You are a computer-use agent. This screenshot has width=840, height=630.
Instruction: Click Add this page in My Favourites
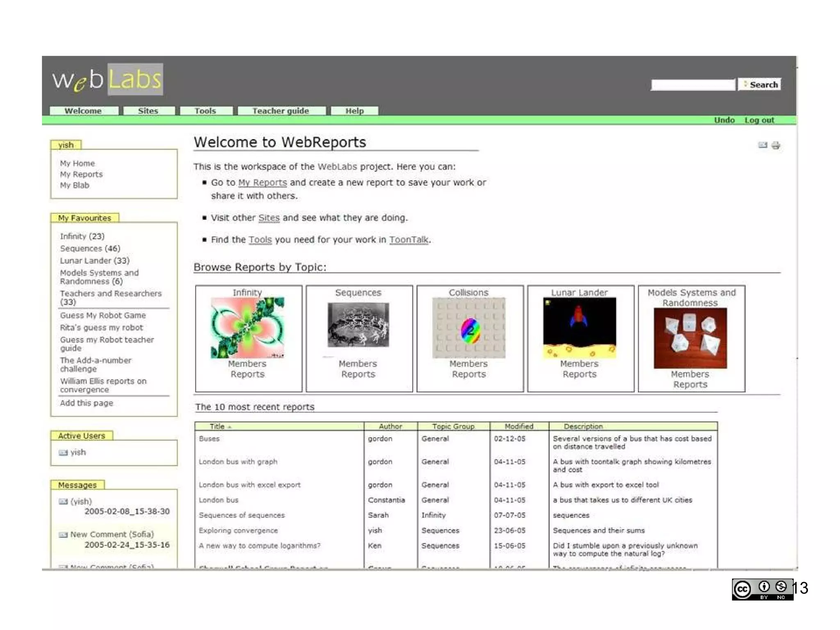[x=87, y=403]
